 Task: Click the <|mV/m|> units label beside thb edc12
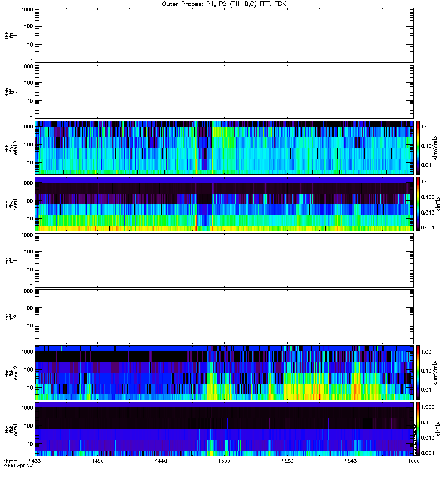click(435, 148)
